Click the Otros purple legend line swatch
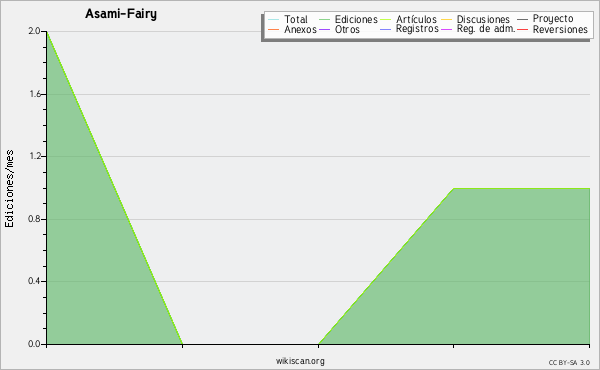 click(x=324, y=29)
